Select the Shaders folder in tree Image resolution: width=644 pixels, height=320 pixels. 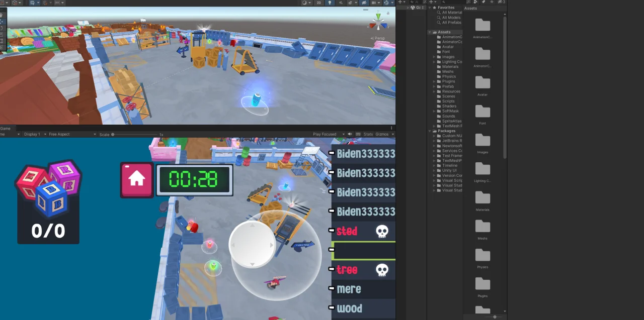click(x=449, y=106)
